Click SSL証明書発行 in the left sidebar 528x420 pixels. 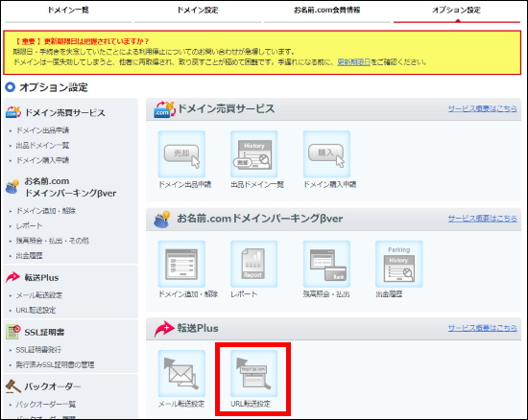point(38,350)
